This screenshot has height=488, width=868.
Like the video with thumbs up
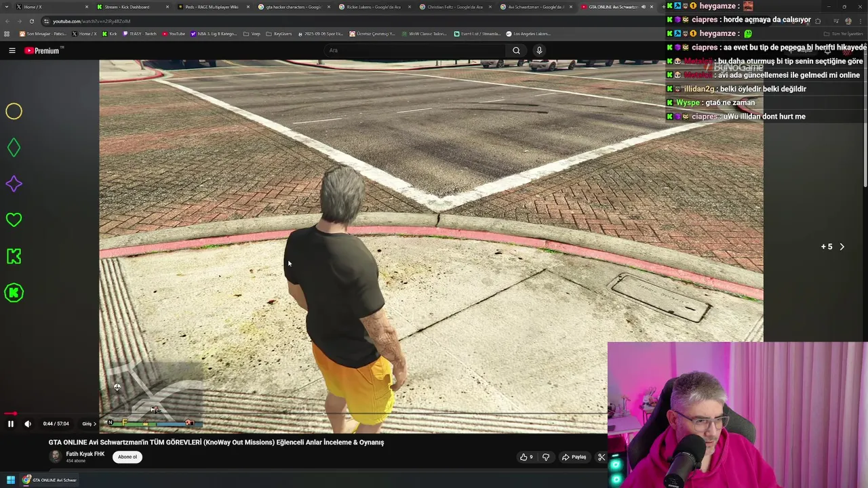pos(527,457)
